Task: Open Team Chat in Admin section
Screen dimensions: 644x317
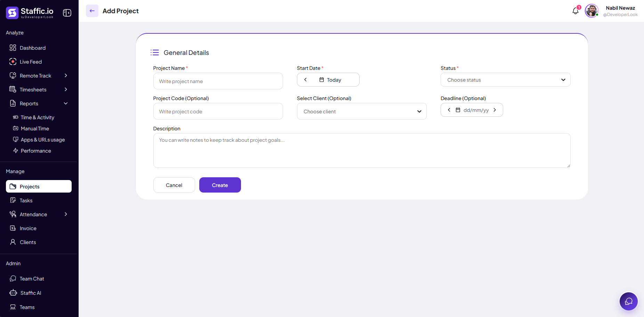Action: (x=39, y=278)
